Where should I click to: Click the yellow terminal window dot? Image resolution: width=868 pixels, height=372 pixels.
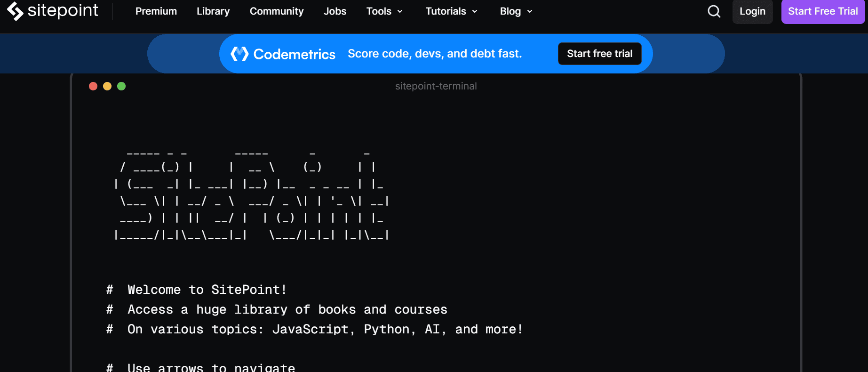coord(107,86)
